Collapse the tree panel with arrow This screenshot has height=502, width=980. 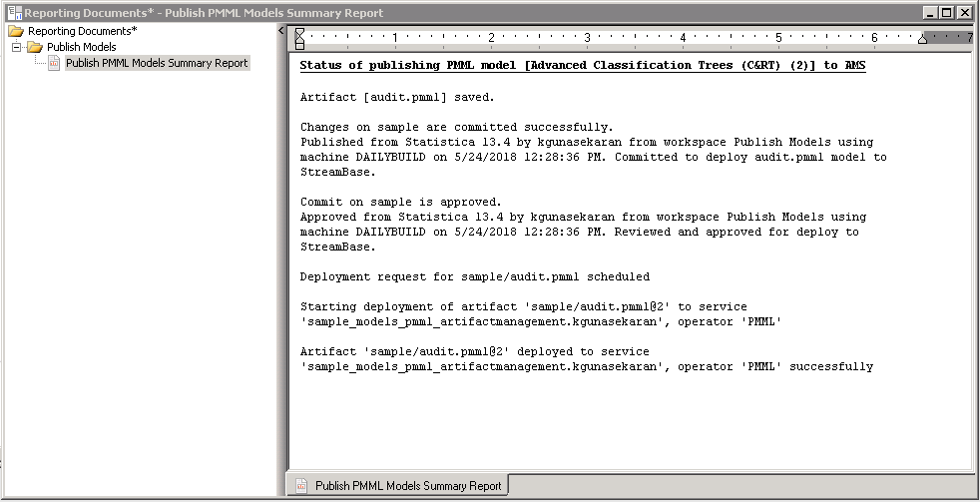pyautogui.click(x=281, y=31)
